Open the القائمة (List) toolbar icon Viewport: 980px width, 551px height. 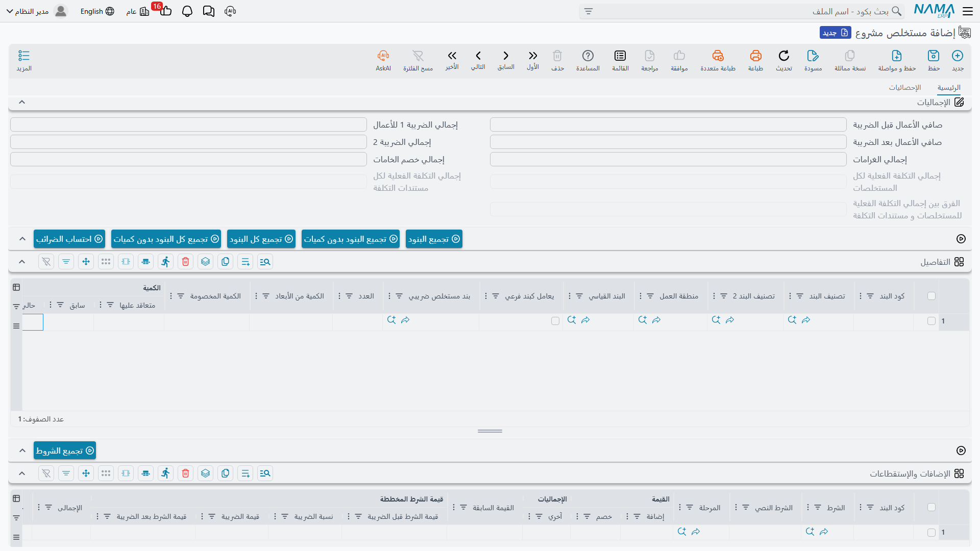click(620, 56)
